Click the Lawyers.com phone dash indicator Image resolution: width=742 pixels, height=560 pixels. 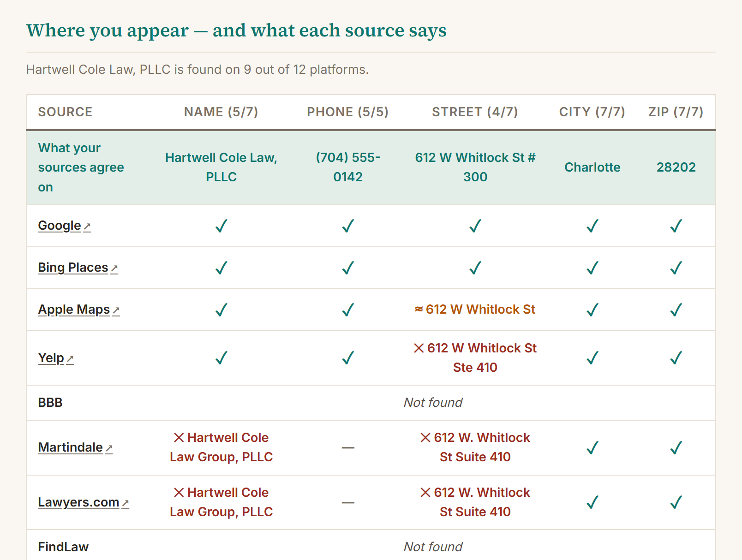click(348, 502)
